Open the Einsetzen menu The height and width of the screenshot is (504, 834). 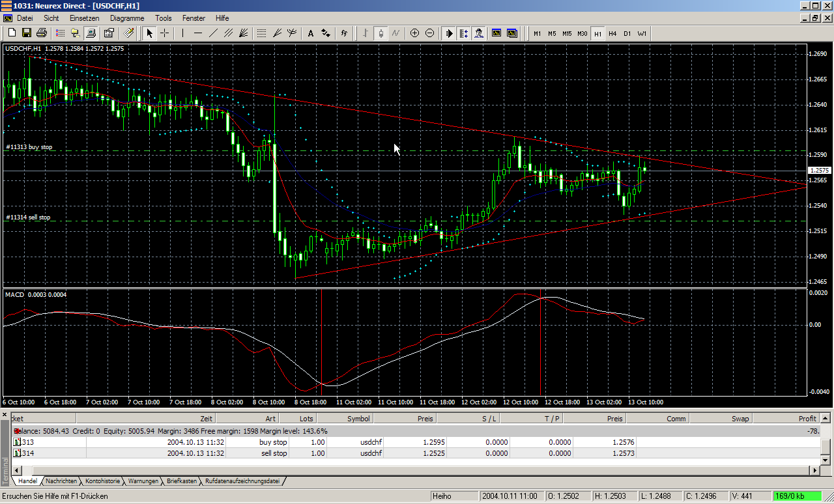[85, 18]
